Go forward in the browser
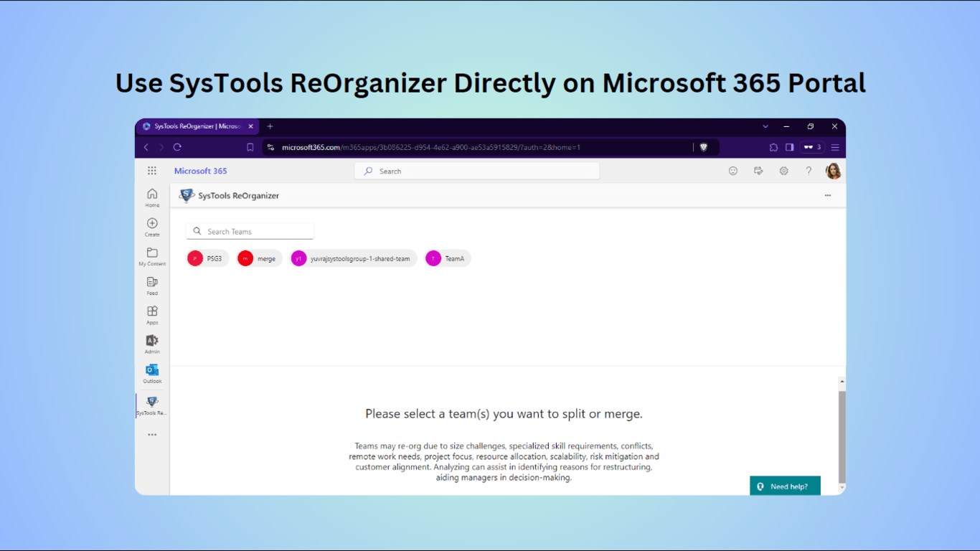Viewport: 980px width, 551px height. [161, 147]
